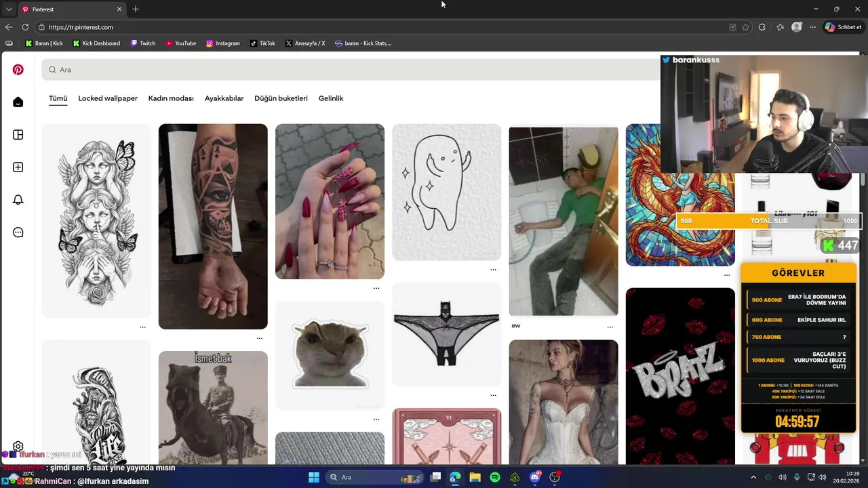Open TikTok bookmark
868x488 pixels.
tap(262, 43)
